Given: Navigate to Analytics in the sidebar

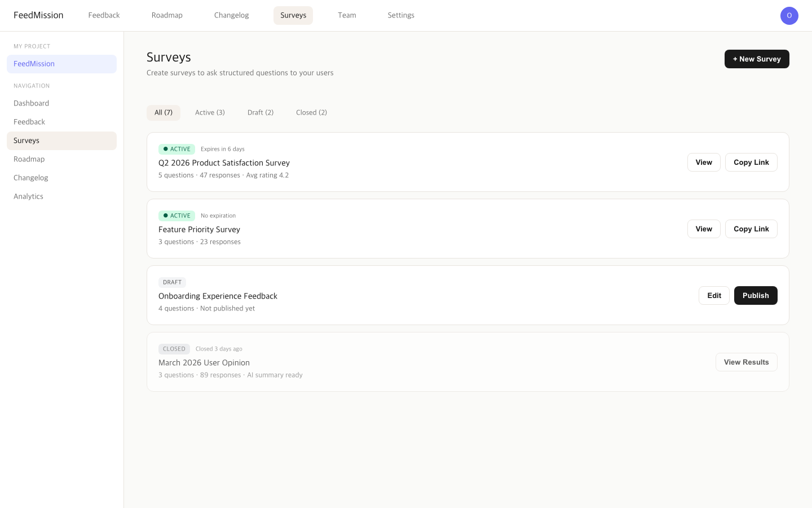Looking at the screenshot, I should (28, 196).
